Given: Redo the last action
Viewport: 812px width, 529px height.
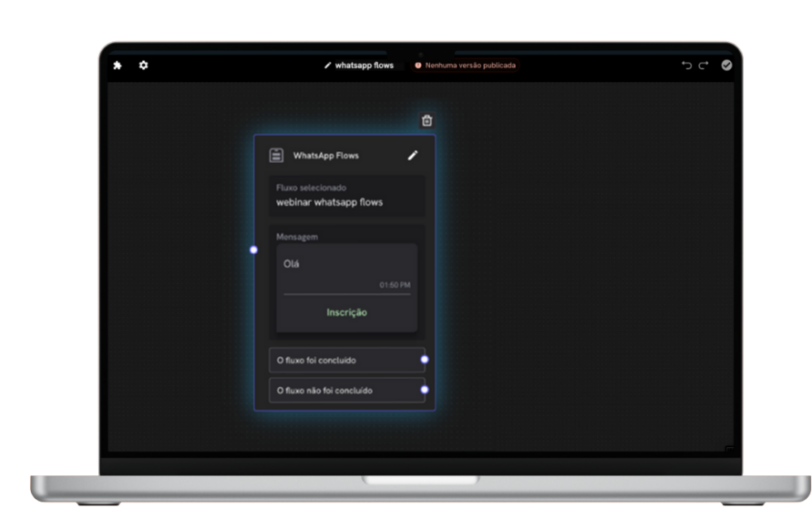Looking at the screenshot, I should click(x=704, y=66).
